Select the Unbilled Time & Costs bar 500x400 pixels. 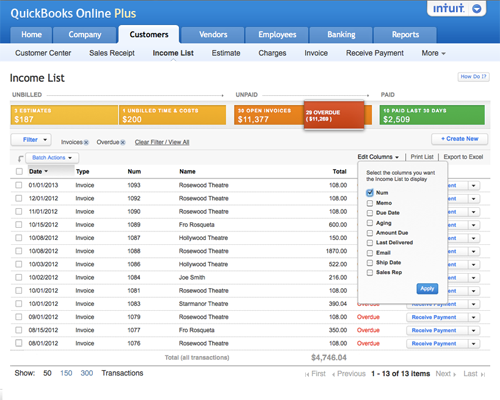172,115
